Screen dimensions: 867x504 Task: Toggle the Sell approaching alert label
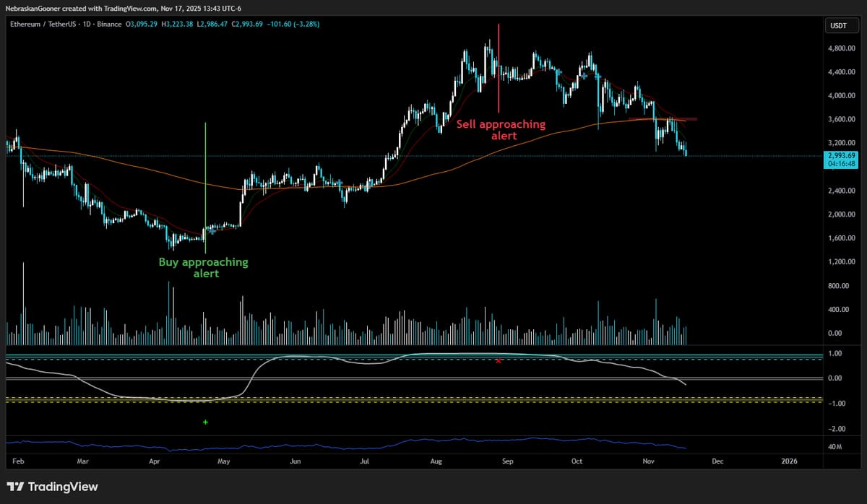tap(501, 129)
